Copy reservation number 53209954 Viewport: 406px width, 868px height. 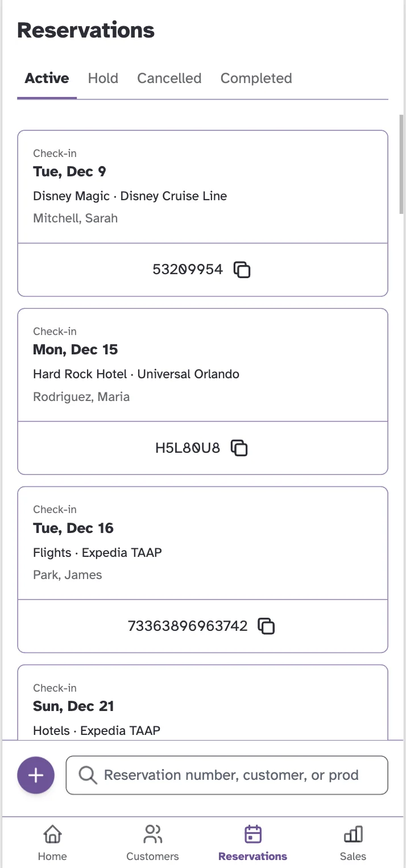point(242,270)
